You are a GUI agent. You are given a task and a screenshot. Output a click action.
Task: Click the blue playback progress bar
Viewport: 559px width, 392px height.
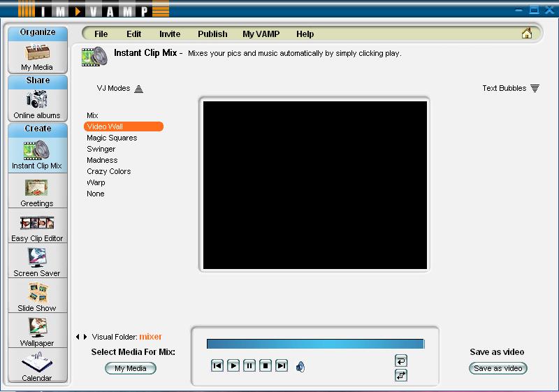pyautogui.click(x=316, y=344)
